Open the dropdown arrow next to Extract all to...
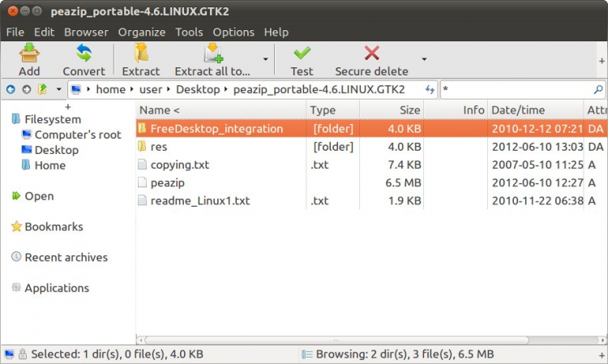The height and width of the screenshot is (364, 608). pyautogui.click(x=266, y=59)
